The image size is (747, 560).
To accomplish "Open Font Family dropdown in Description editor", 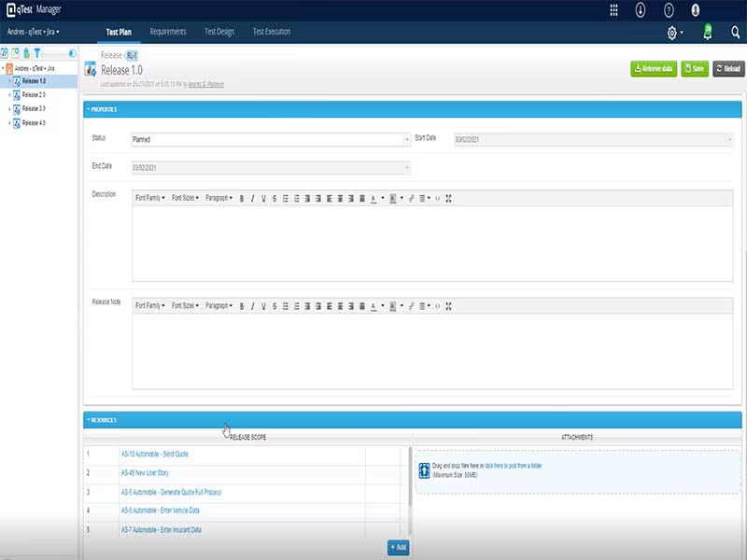I will pos(149,198).
